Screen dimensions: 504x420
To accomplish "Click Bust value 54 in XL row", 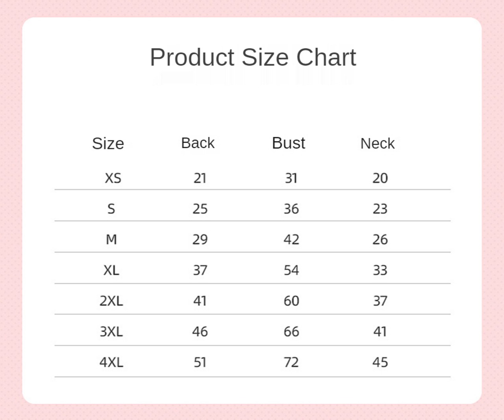I will 291,270.
